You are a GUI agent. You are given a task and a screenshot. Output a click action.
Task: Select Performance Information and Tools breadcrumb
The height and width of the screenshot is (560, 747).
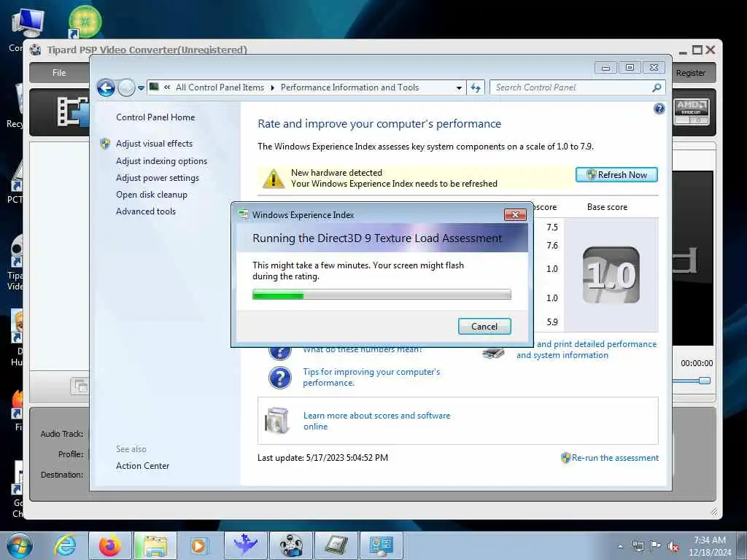point(349,87)
